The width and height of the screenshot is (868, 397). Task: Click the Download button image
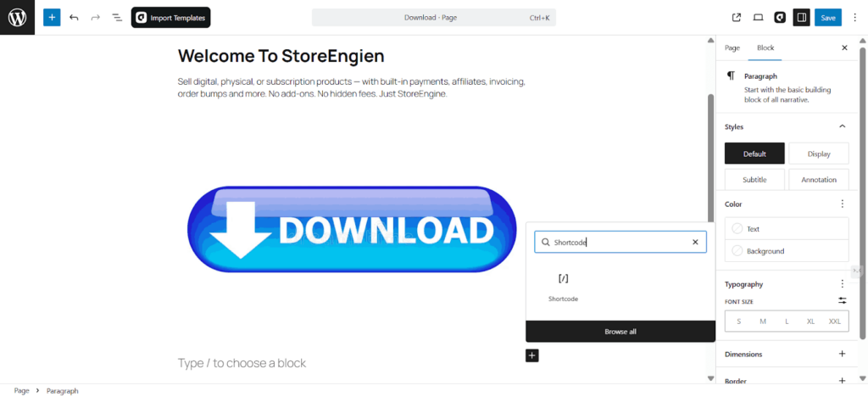coord(352,229)
